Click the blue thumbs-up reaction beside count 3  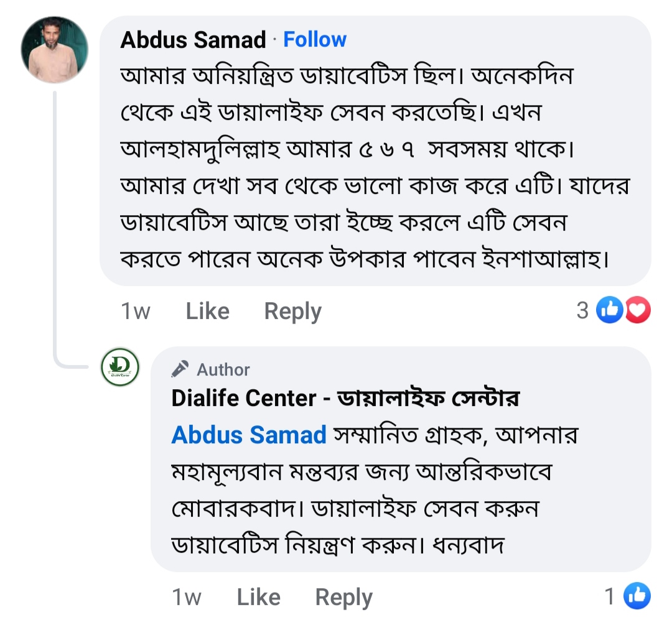[x=609, y=310]
